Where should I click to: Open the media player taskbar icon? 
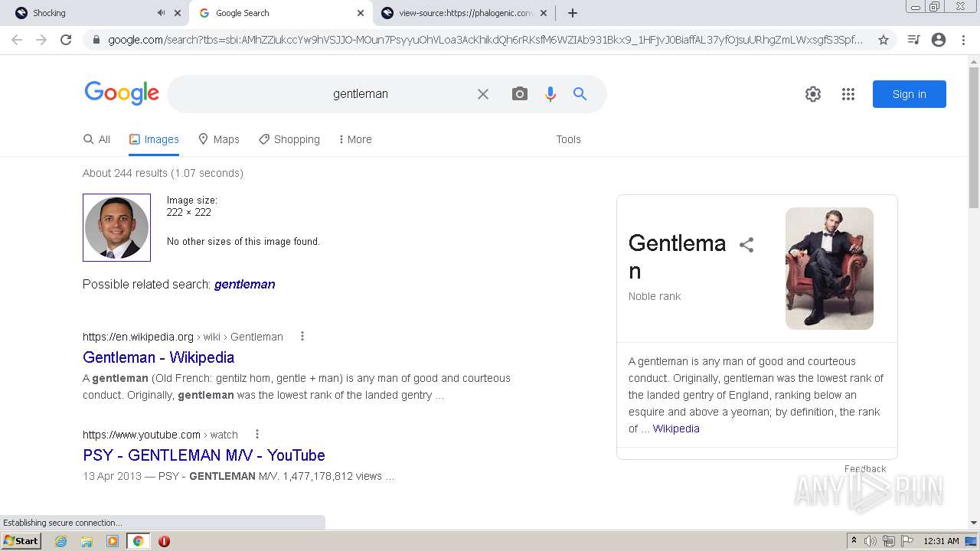coord(113,541)
